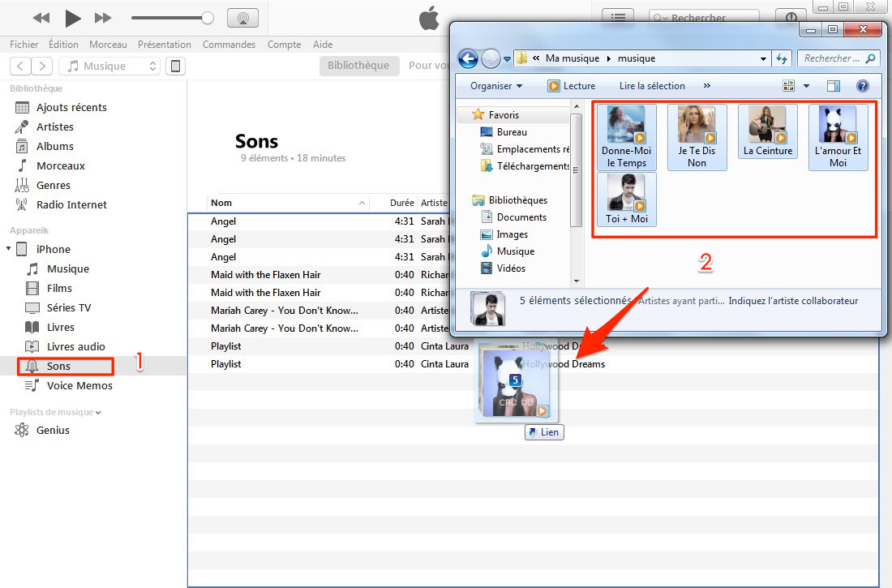Click the iTunes forward navigation arrow
The width and height of the screenshot is (892, 588).
(x=42, y=66)
